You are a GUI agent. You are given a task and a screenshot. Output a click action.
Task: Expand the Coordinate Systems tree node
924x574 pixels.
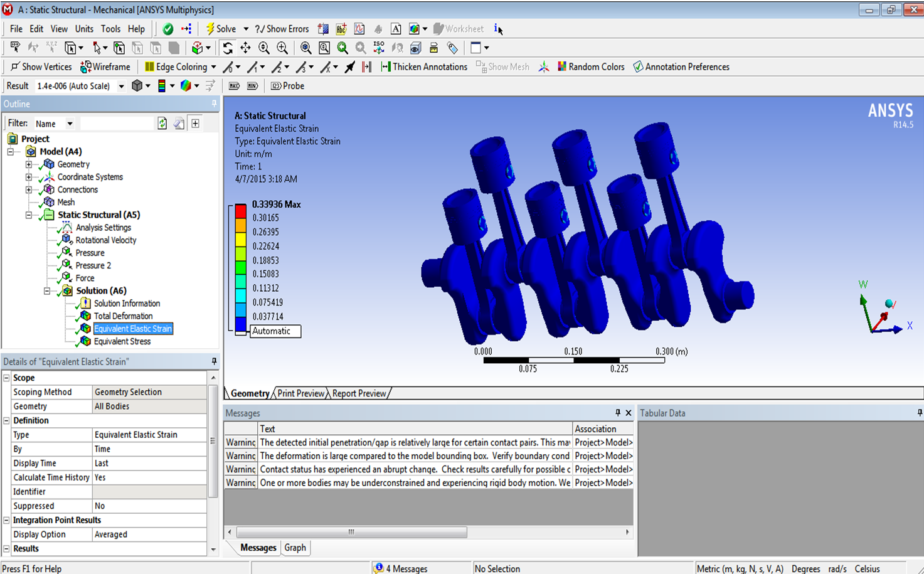point(28,177)
